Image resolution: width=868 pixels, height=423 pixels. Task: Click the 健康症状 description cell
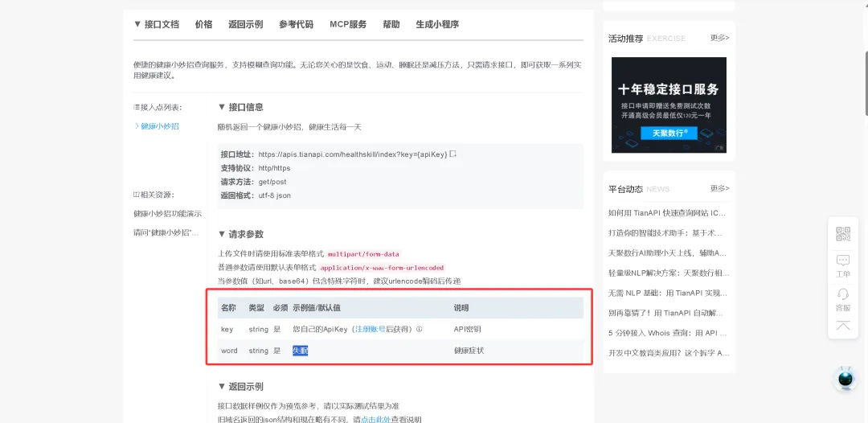click(x=469, y=351)
